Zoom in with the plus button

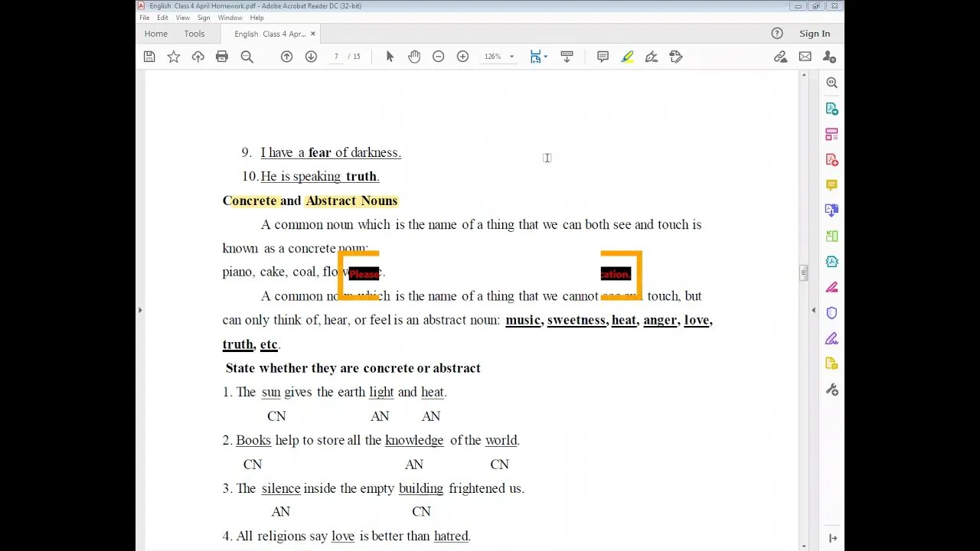(x=462, y=57)
